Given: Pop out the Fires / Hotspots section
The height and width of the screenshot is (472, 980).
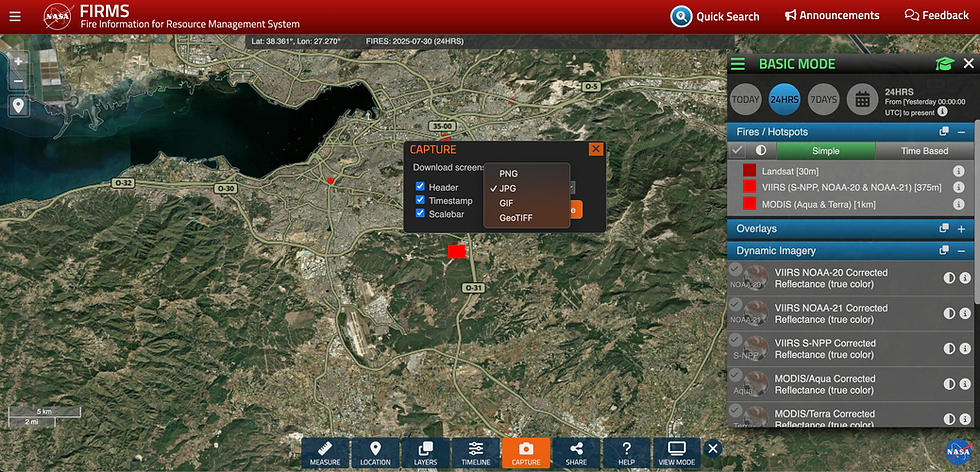Looking at the screenshot, I should point(944,132).
